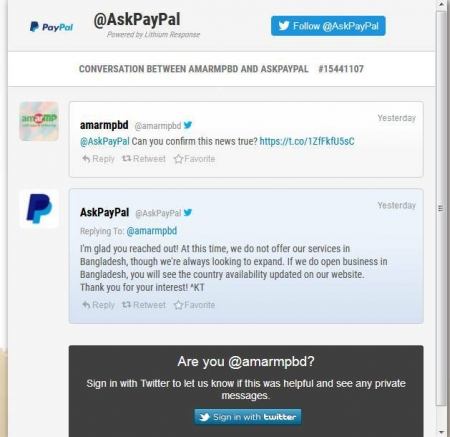
Task: Click the vertical scrollbar thumb
Action: 441,208
